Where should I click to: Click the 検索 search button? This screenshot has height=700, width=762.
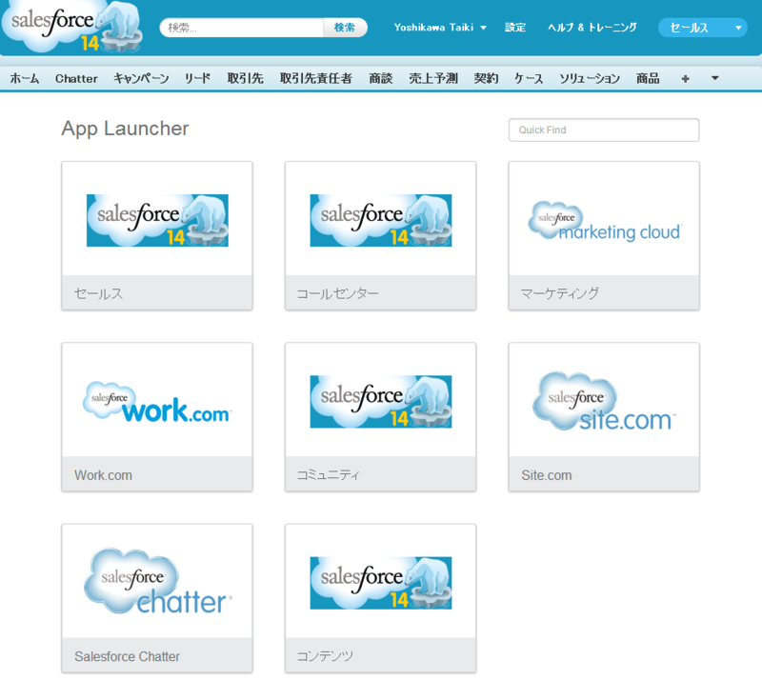point(345,28)
